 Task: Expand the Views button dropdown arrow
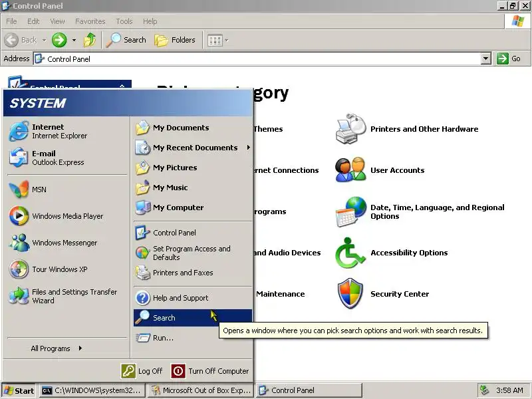(227, 41)
